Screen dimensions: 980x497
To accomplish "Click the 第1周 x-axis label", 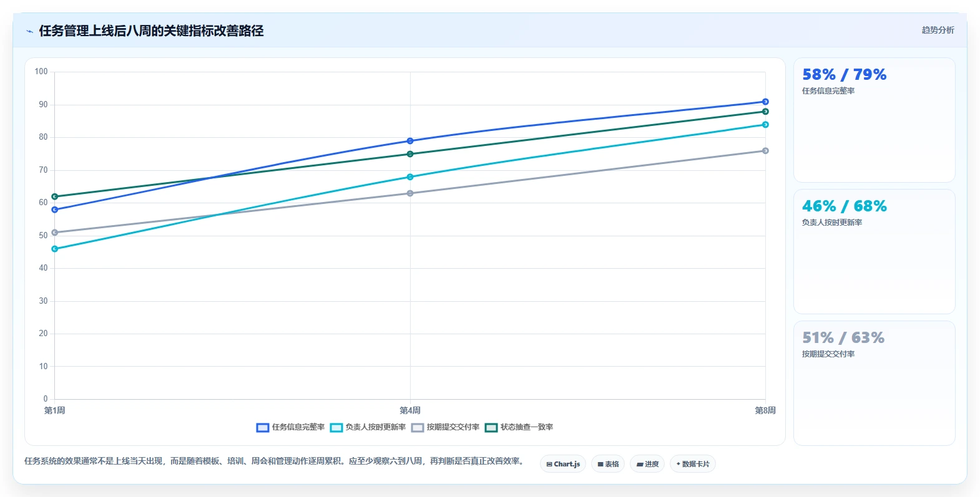I will (55, 410).
